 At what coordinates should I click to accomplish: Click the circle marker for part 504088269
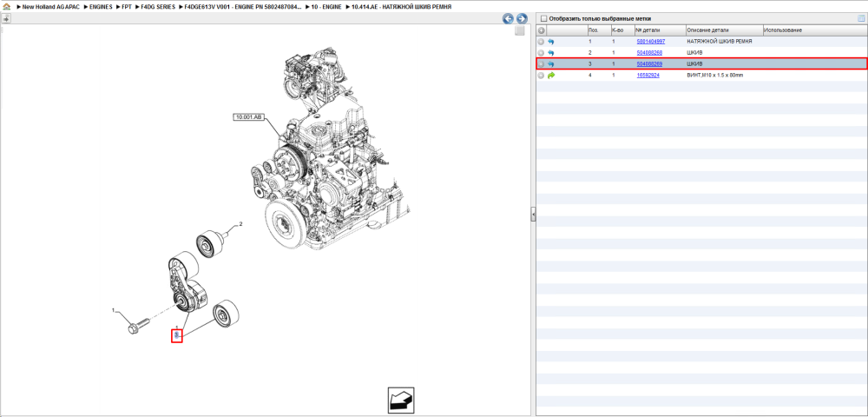(542, 63)
